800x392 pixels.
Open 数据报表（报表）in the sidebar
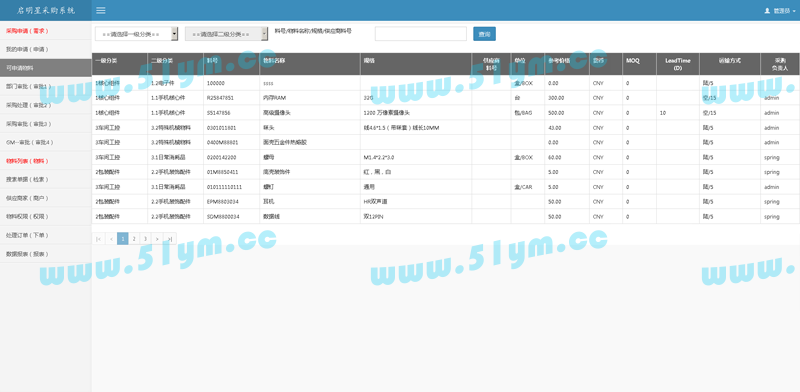pos(46,254)
